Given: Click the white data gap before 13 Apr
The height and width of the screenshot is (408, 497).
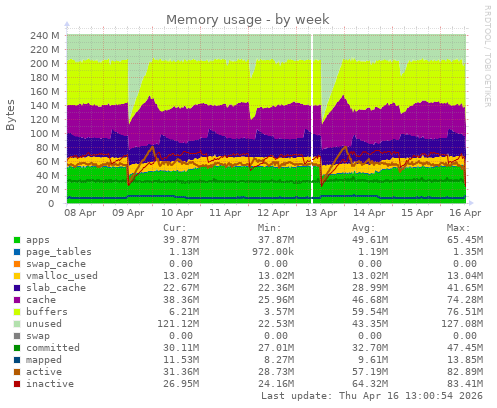Looking at the screenshot, I should pyautogui.click(x=312, y=119).
